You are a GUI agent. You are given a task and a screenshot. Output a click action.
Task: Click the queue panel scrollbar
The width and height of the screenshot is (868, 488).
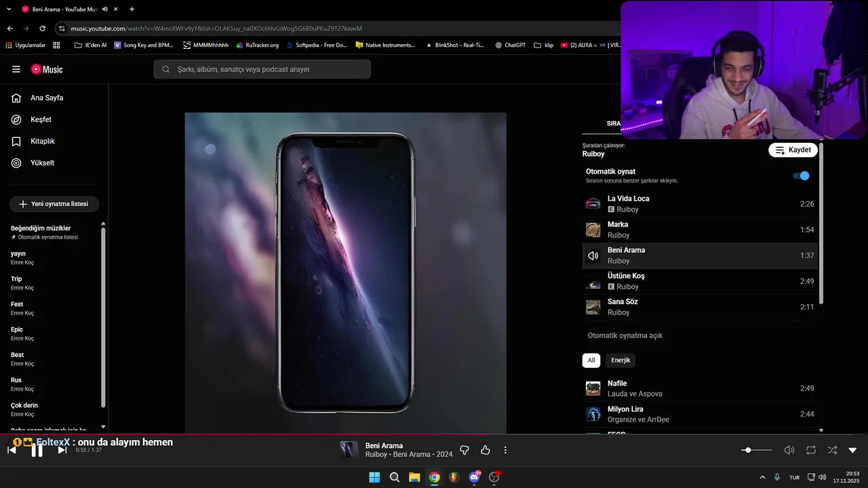click(x=821, y=224)
